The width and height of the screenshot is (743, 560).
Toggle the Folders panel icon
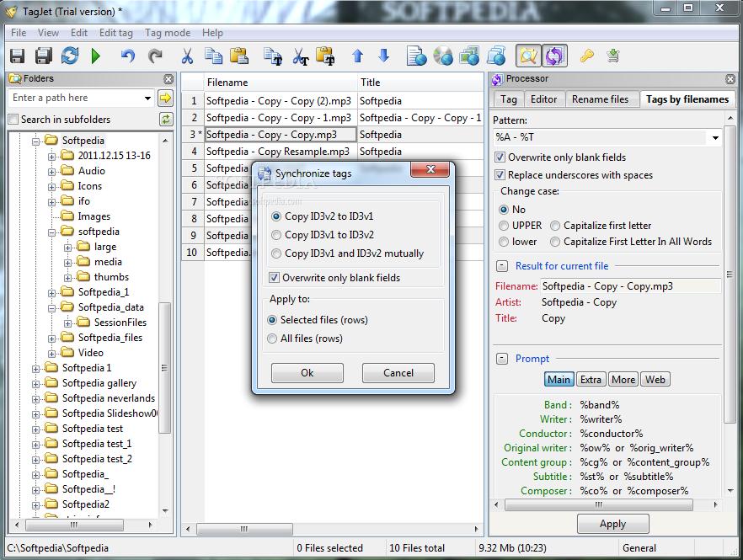click(528, 56)
